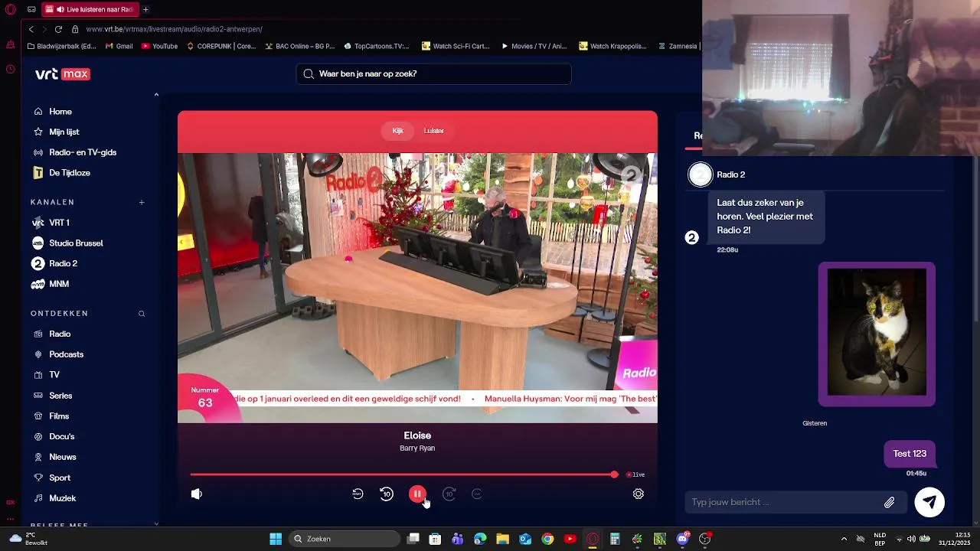
Task: Click the sidebar scroll-down arrow
Action: (x=156, y=523)
